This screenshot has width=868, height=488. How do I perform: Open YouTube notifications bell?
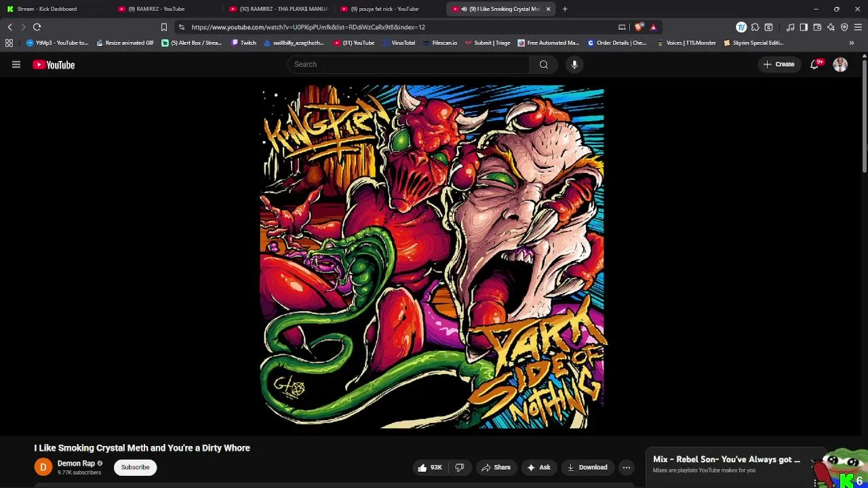814,64
